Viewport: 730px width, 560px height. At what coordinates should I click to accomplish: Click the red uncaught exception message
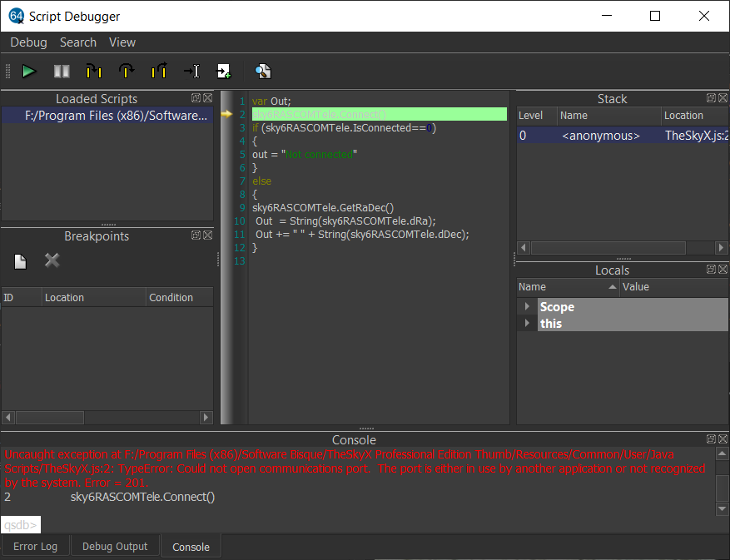point(355,468)
